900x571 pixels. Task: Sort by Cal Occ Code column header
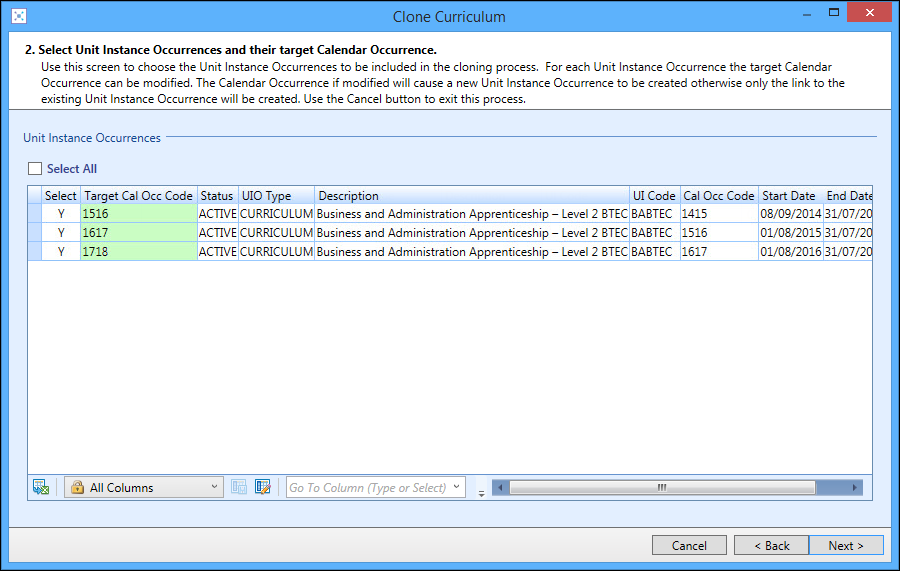(719, 196)
